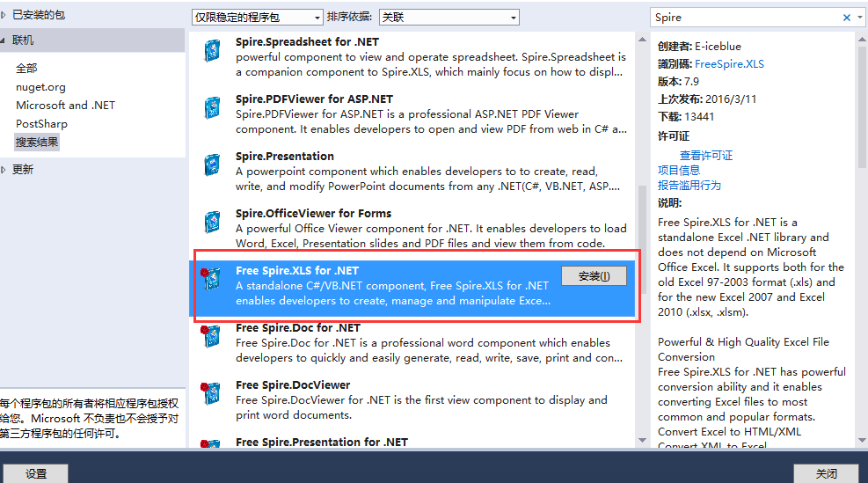Select the PostSharp source

[x=41, y=123]
